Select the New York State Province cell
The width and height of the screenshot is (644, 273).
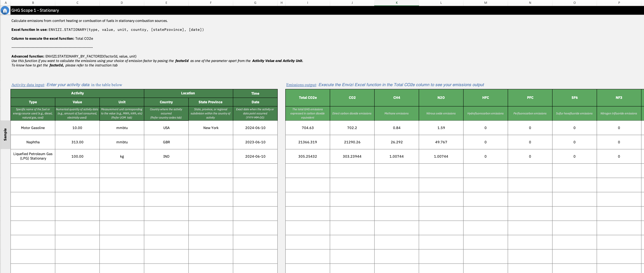click(210, 128)
